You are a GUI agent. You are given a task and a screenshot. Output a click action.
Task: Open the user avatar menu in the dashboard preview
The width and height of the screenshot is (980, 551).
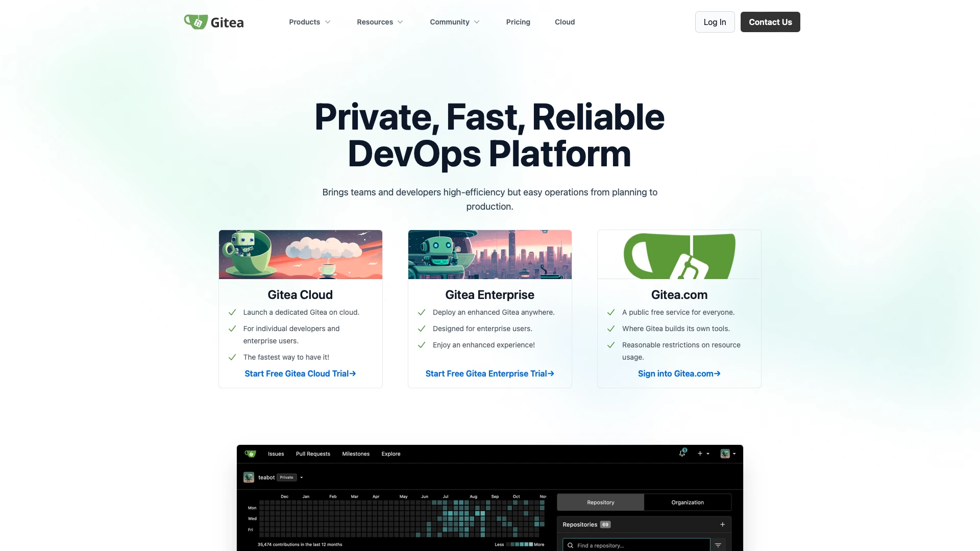tap(728, 454)
